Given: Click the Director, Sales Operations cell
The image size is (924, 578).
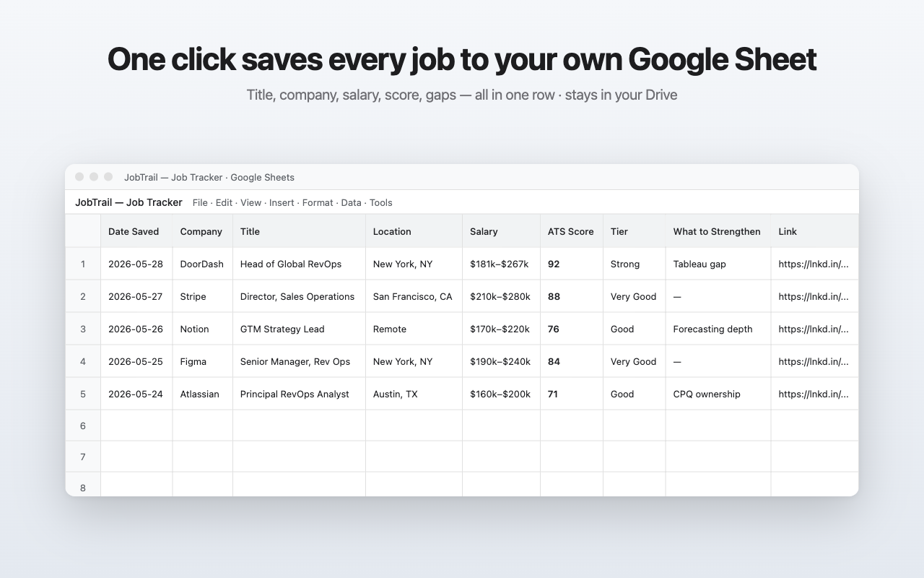Looking at the screenshot, I should (299, 296).
